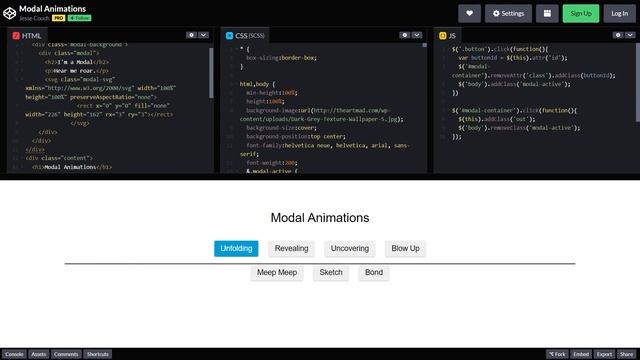Expand CSS editor dropdown chevron
640x360 pixels.
417,35
